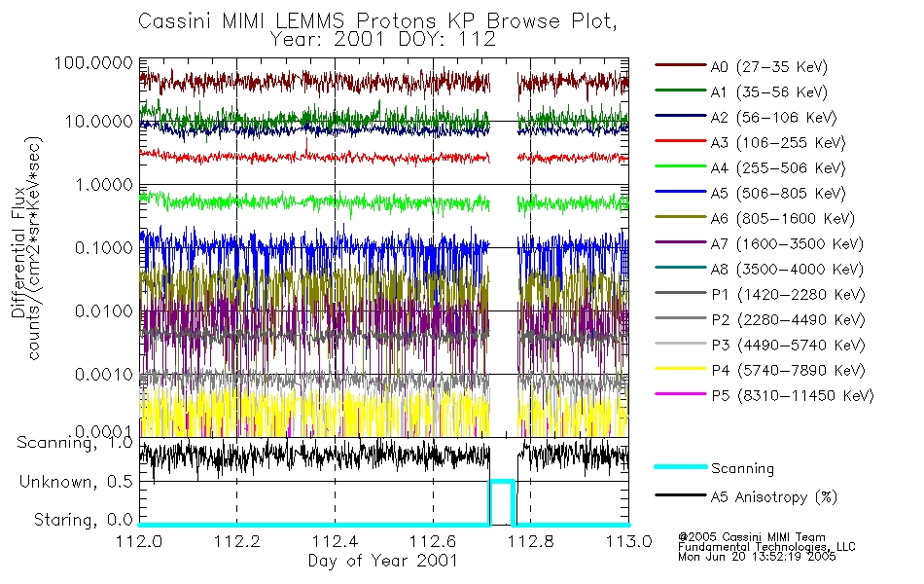Viewport: 924px width, 584px height.
Task: Click the cyan Scanning legend line
Action: (680, 466)
